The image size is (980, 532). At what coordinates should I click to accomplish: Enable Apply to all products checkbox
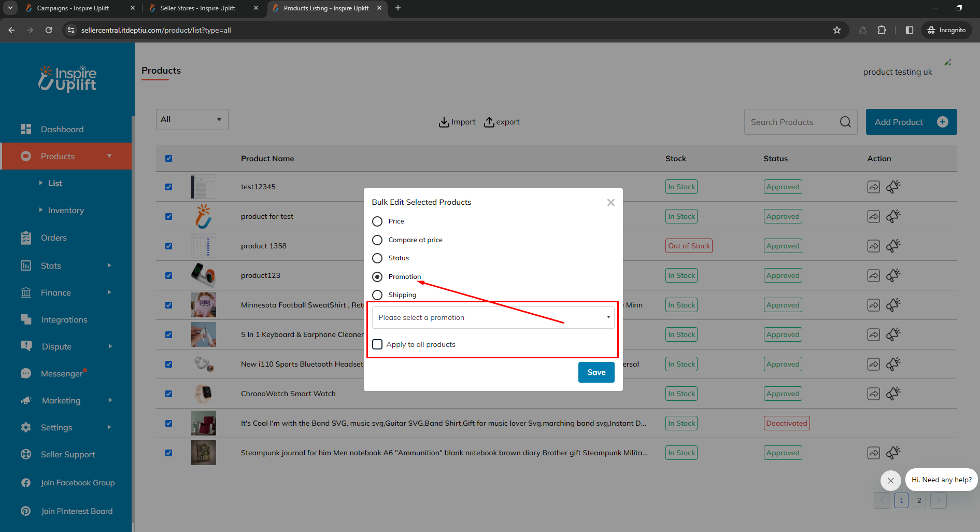pos(377,344)
